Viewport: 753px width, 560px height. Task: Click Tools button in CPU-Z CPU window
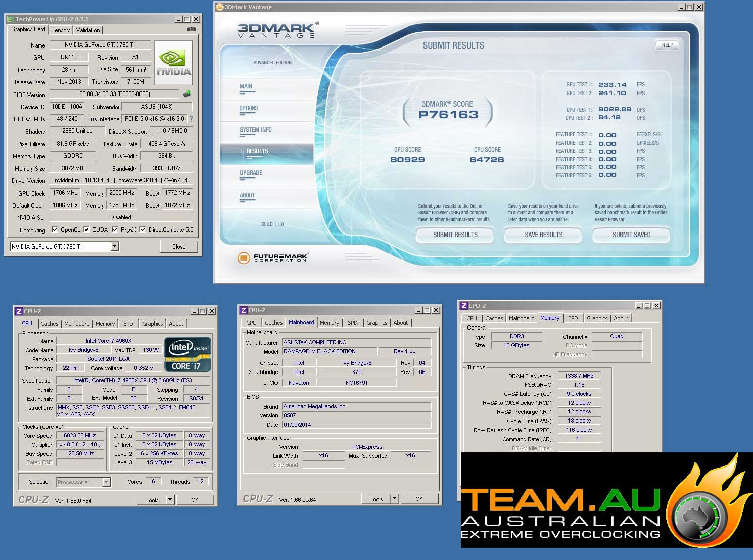point(152,500)
